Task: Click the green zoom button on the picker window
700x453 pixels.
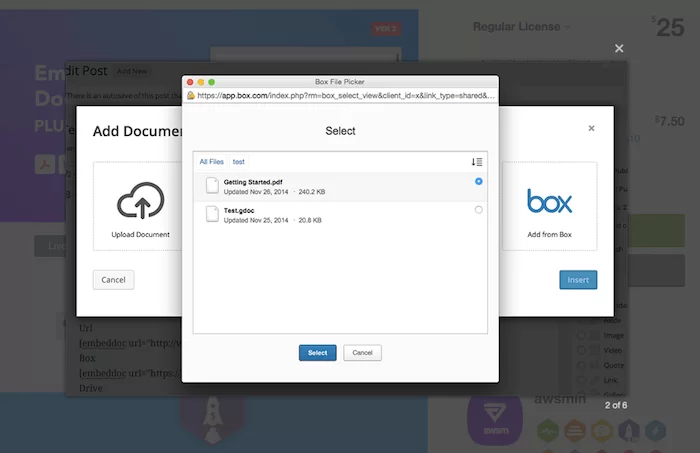Action: pyautogui.click(x=212, y=81)
